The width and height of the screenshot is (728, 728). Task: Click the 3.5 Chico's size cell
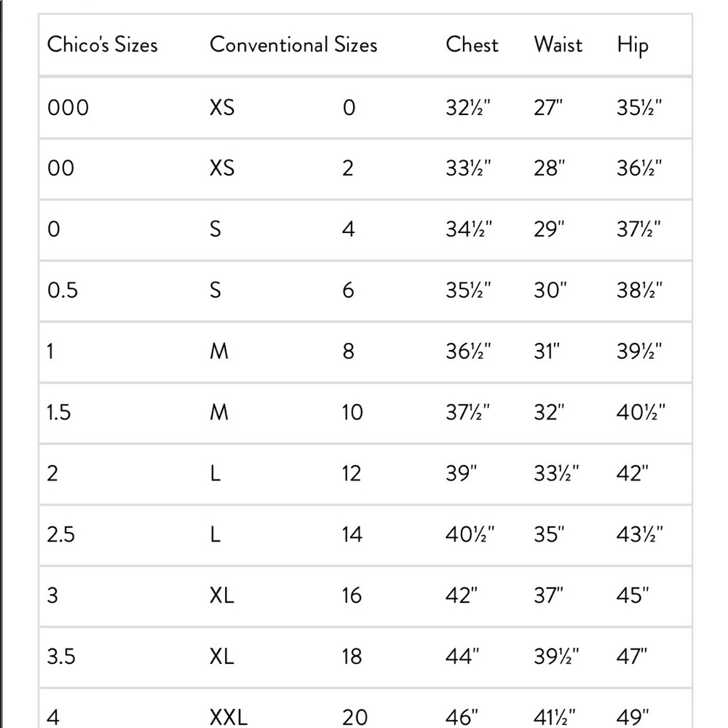(x=61, y=657)
